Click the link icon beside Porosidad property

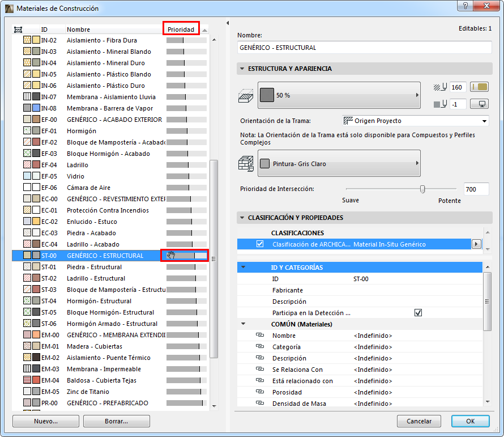[260, 392]
